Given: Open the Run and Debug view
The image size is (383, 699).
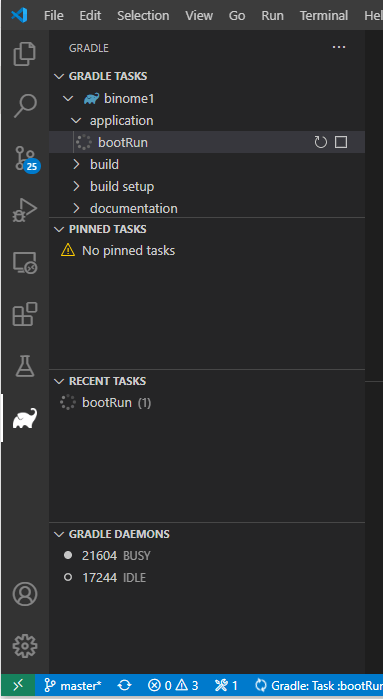Looking at the screenshot, I should pos(25,210).
